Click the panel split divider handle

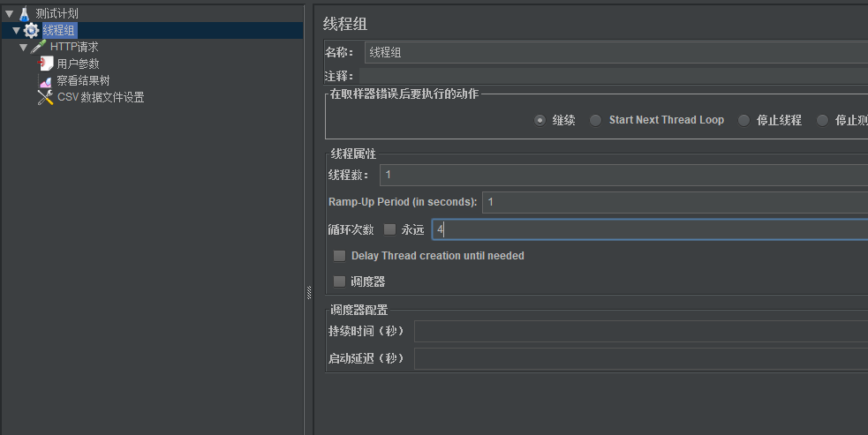point(309,293)
